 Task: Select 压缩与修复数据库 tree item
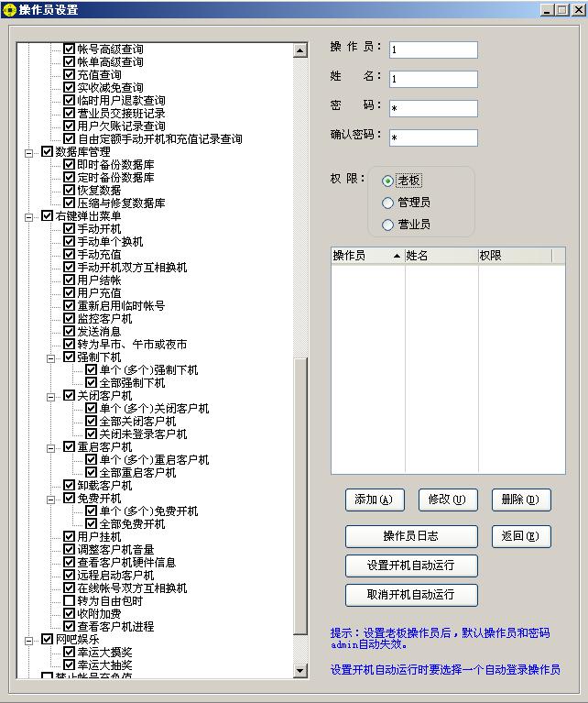(121, 203)
